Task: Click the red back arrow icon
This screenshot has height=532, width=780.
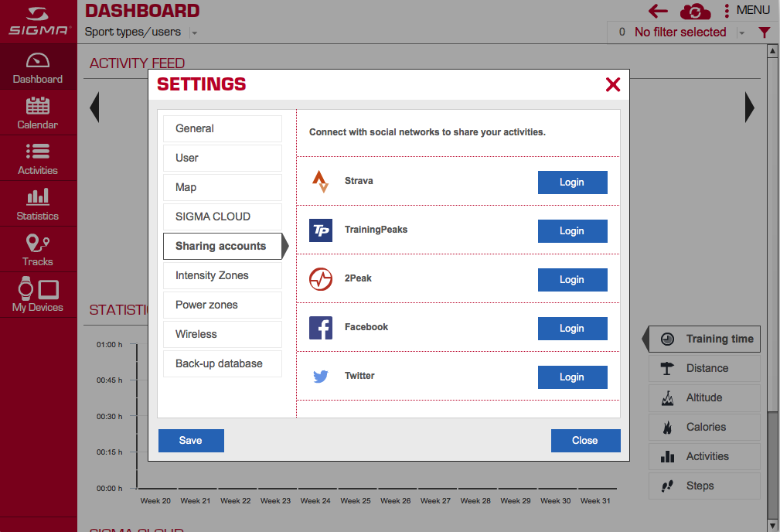Action: (658, 11)
